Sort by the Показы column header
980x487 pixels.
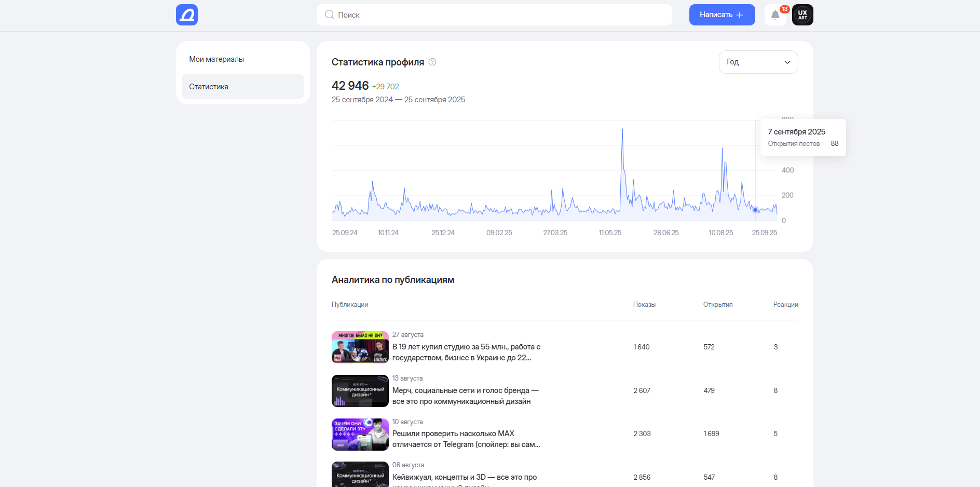644,304
